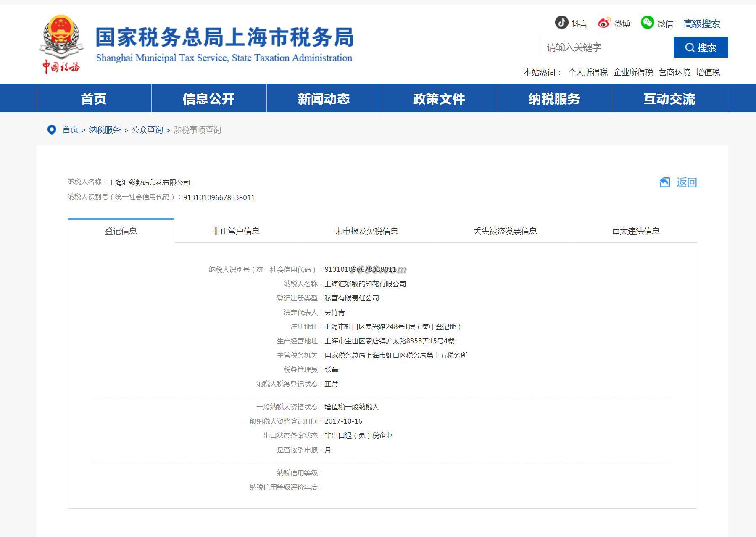Click registration status value 正常
Image resolution: width=756 pixels, height=537 pixels.
(331, 384)
